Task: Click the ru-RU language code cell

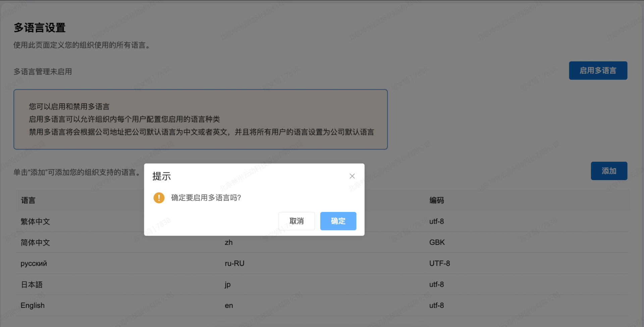Action: 234,264
